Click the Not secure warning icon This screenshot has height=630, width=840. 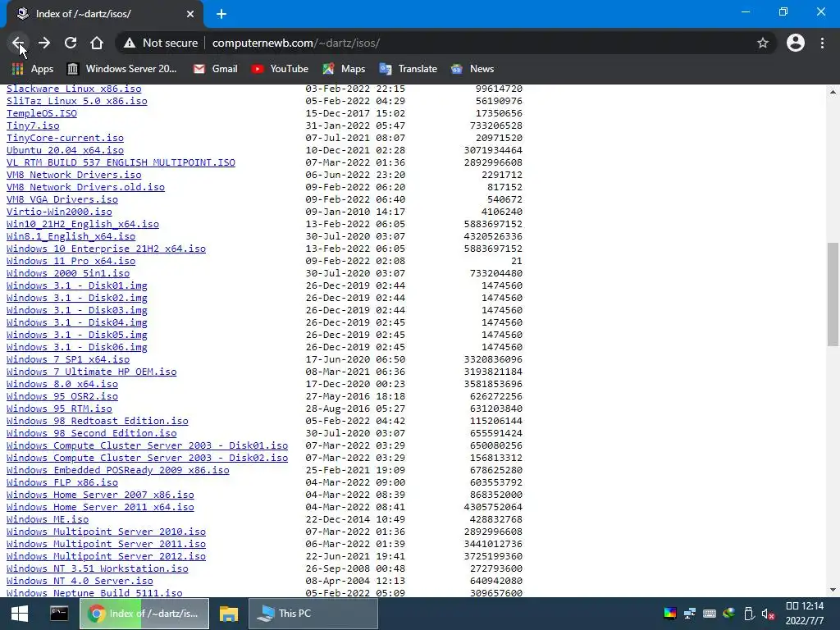click(130, 43)
